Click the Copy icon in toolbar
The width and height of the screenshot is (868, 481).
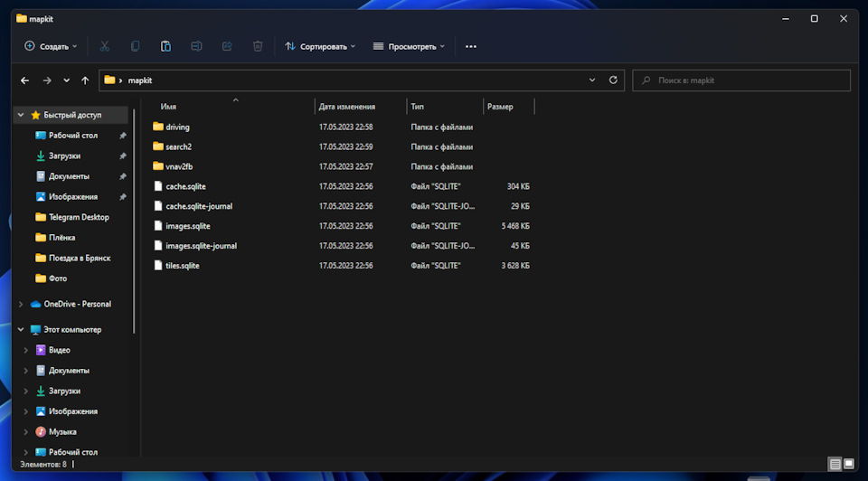(135, 46)
